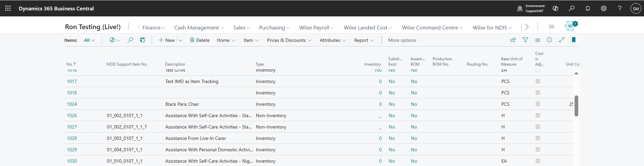Show the FactBox information icon
The width and height of the screenshot is (644, 166).
(549, 40)
